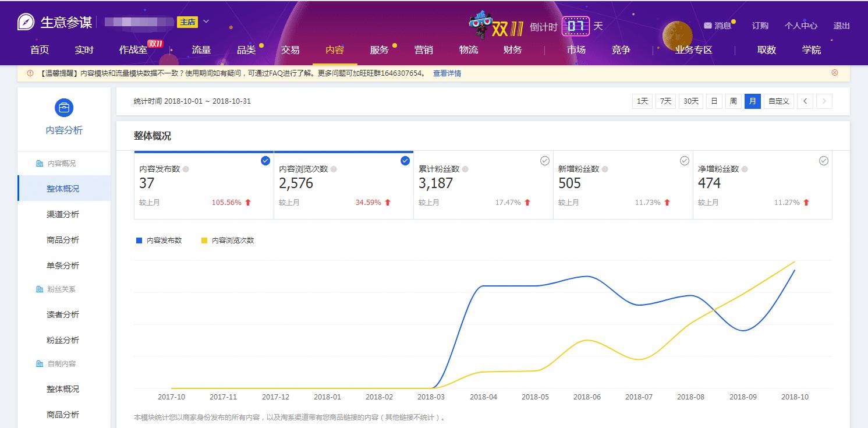Click the previous period arrow

click(805, 101)
